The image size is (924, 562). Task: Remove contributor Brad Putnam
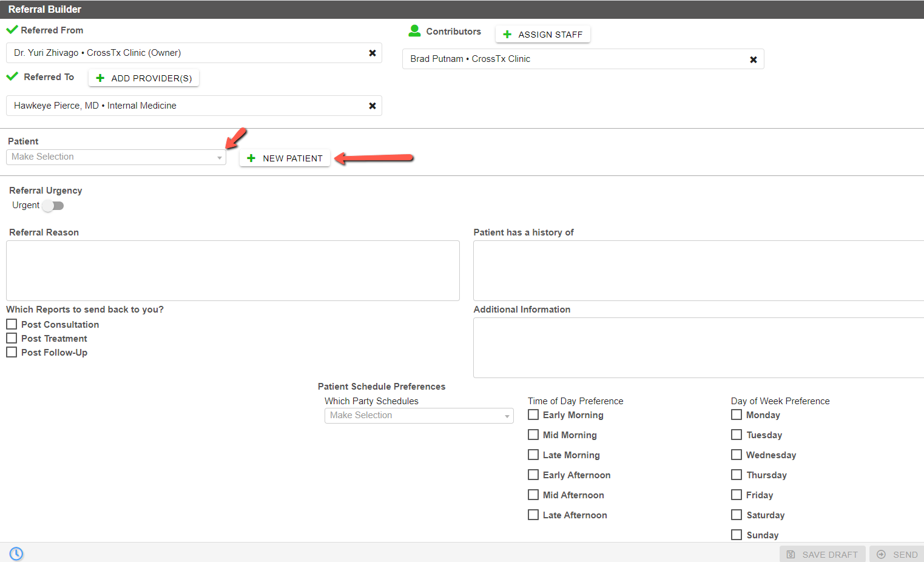click(x=754, y=59)
